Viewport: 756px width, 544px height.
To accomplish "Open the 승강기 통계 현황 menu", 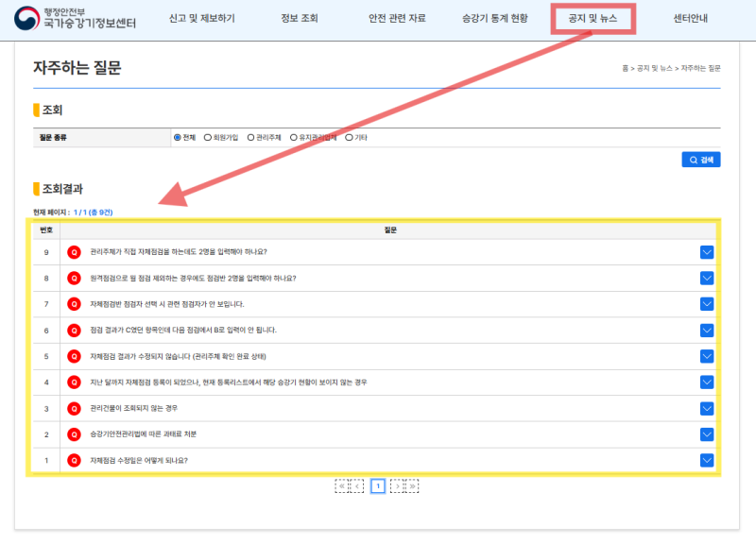I will tap(495, 18).
